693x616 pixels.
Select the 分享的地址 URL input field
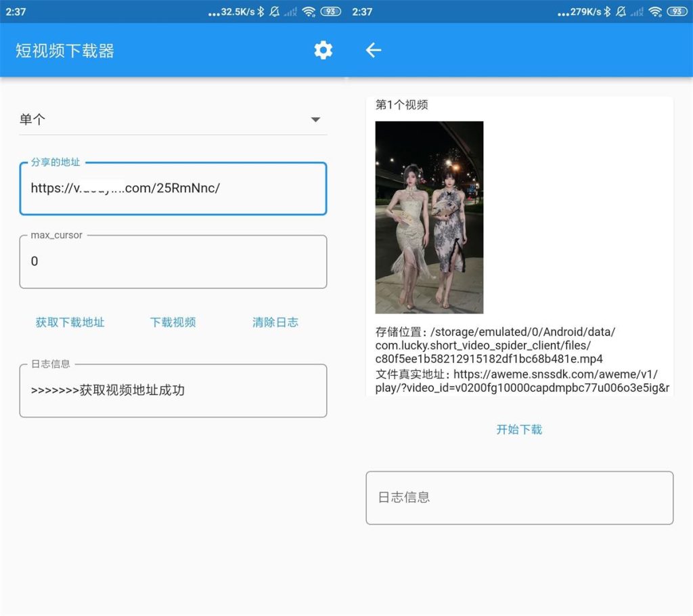pos(173,188)
